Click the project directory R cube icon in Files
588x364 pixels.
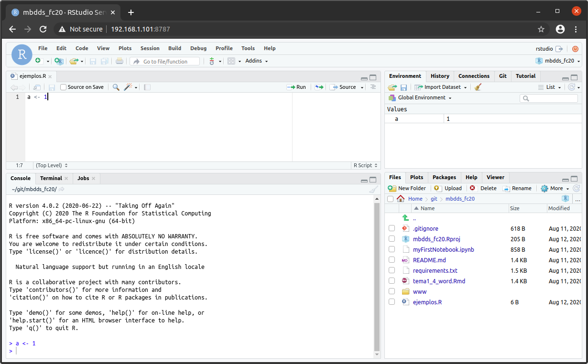566,199
